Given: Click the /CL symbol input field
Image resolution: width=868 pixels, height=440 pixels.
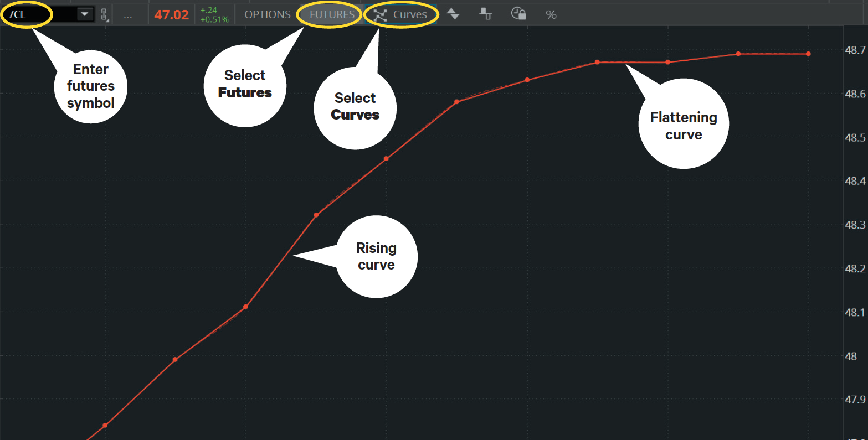Looking at the screenshot, I should (x=39, y=15).
